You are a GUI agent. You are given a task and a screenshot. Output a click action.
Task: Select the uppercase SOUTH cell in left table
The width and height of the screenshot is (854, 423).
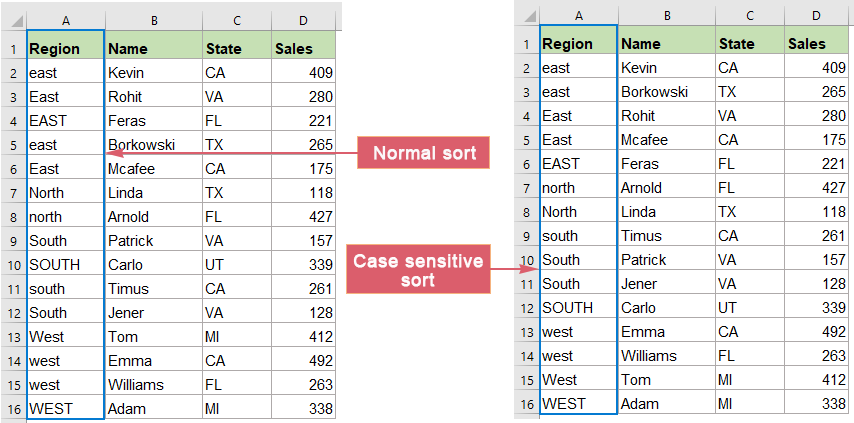[x=65, y=265]
